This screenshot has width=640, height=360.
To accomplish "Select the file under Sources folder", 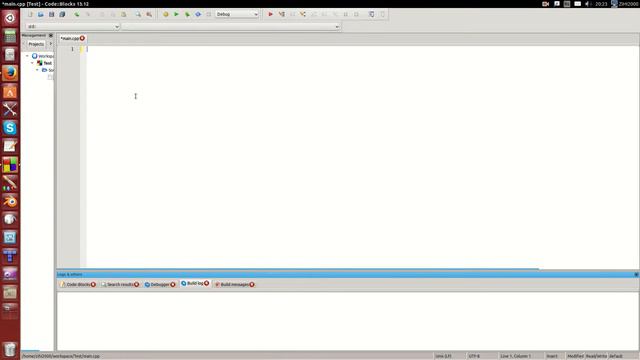I will 50,77.
